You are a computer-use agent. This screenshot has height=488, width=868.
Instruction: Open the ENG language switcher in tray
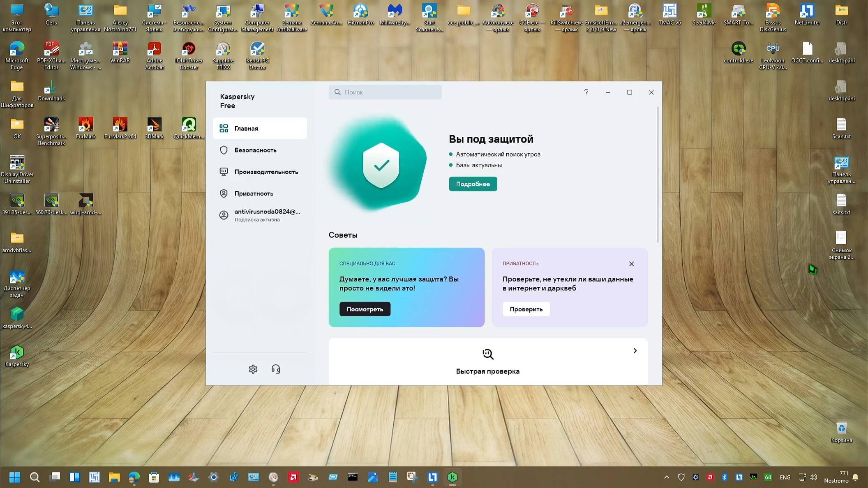(785, 477)
